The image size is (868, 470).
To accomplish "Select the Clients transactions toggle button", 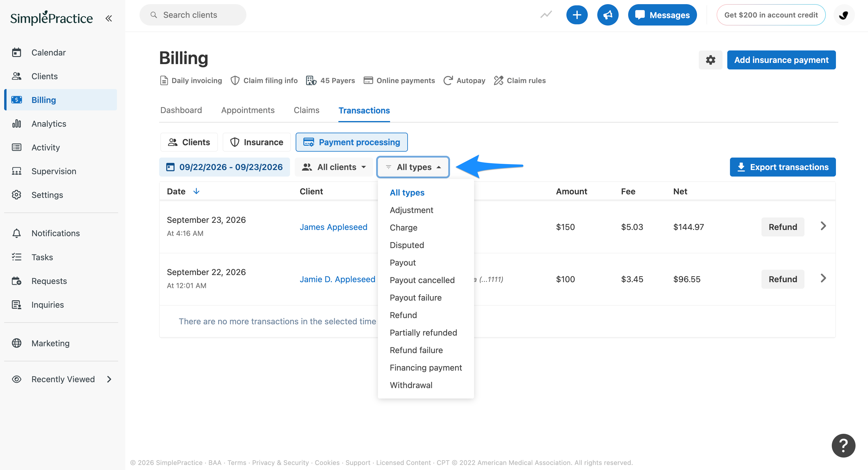I will tap(189, 142).
